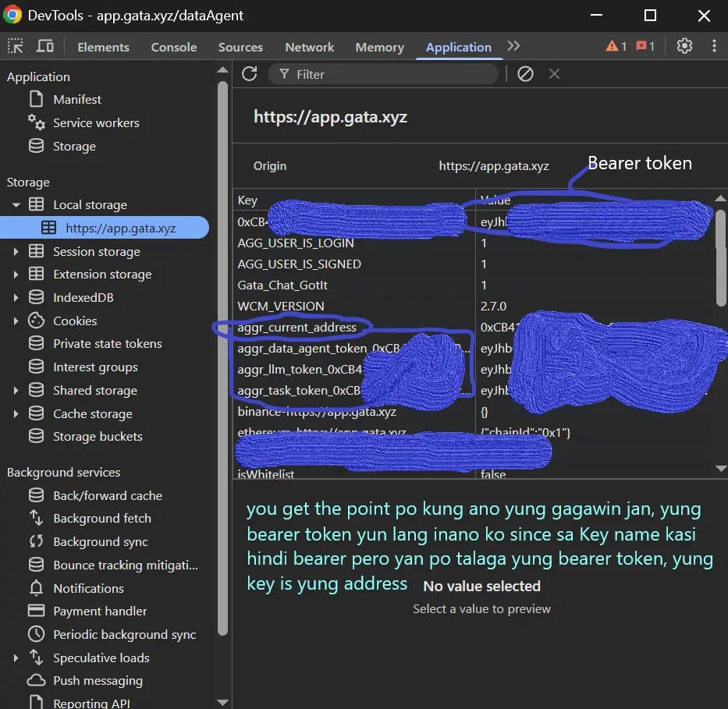The image size is (728, 709).
Task: Click the Shared storage database icon
Action: click(x=36, y=390)
